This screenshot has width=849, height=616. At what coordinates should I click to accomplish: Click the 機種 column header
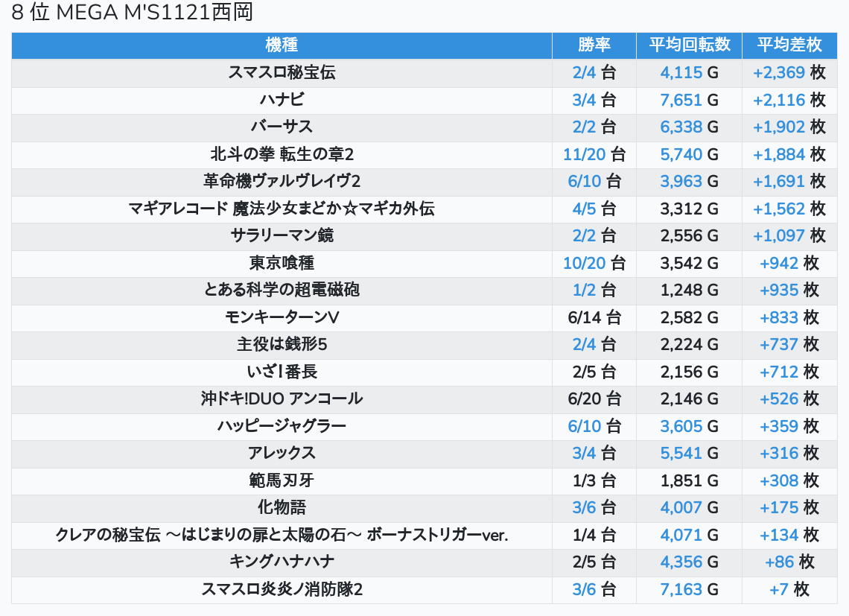coord(282,45)
